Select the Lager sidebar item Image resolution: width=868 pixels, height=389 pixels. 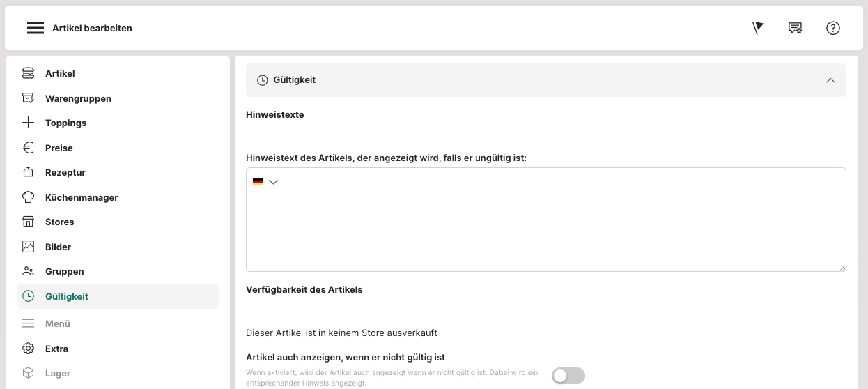pos(58,373)
